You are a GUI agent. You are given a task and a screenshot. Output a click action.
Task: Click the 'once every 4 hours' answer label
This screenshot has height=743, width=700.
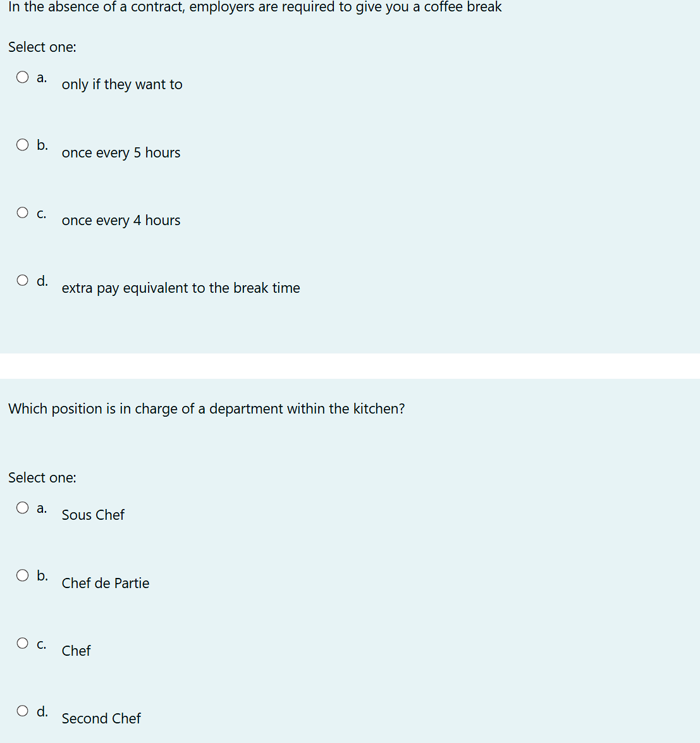[x=121, y=220]
